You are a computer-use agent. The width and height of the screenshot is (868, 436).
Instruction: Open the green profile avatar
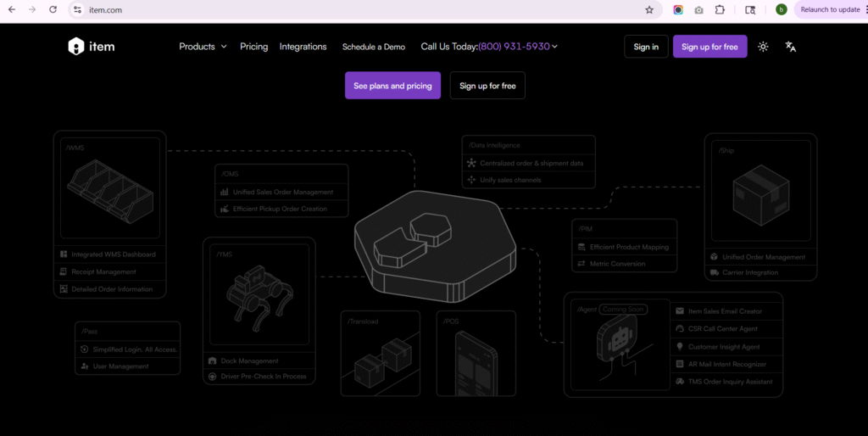click(781, 9)
